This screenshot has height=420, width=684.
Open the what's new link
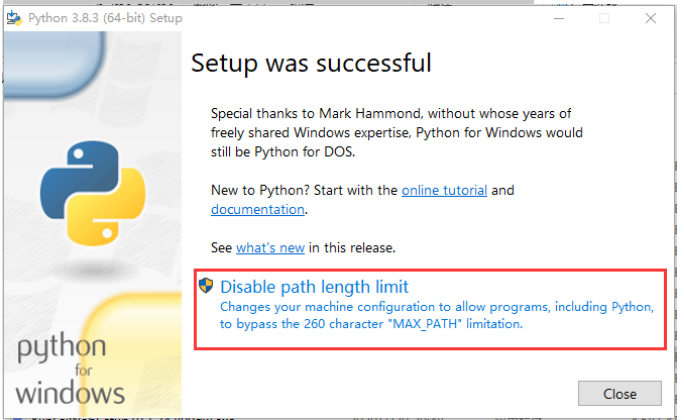pyautogui.click(x=270, y=247)
